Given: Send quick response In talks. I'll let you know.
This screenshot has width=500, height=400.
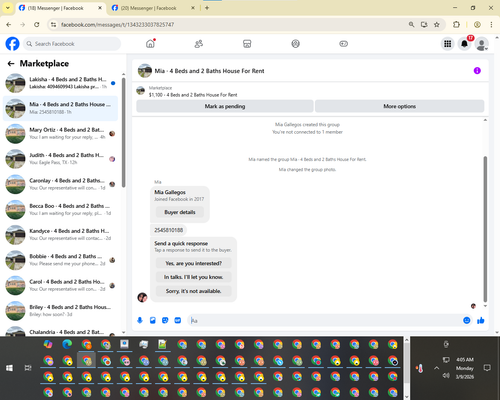Looking at the screenshot, I should coord(193,277).
